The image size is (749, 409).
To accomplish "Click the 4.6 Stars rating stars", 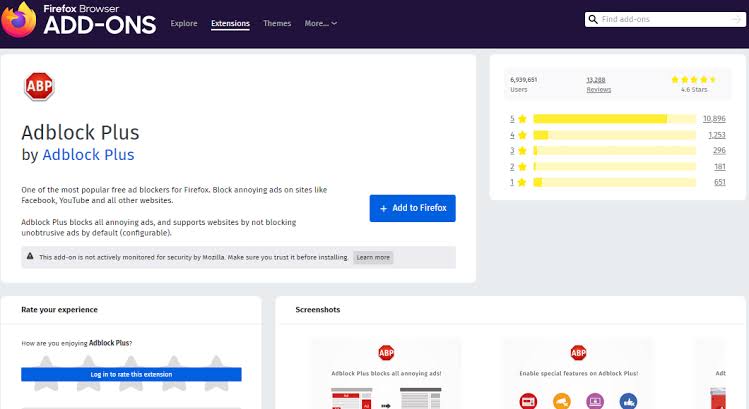I will [694, 80].
